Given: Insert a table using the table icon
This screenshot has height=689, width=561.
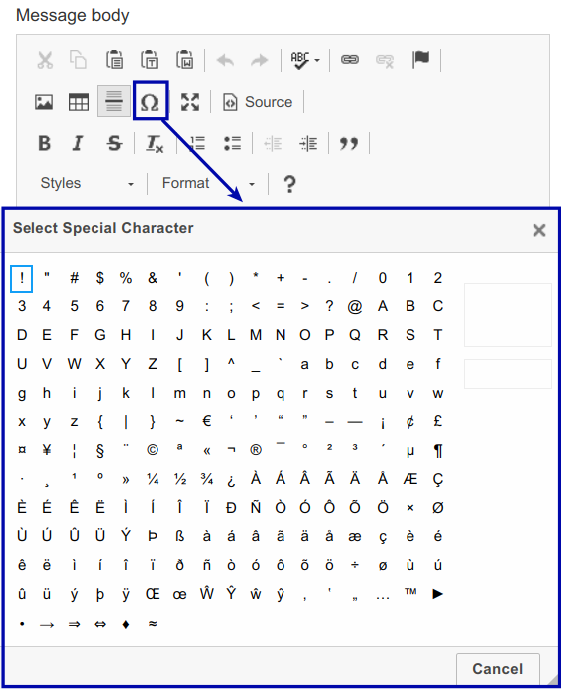Looking at the screenshot, I should click(x=79, y=102).
